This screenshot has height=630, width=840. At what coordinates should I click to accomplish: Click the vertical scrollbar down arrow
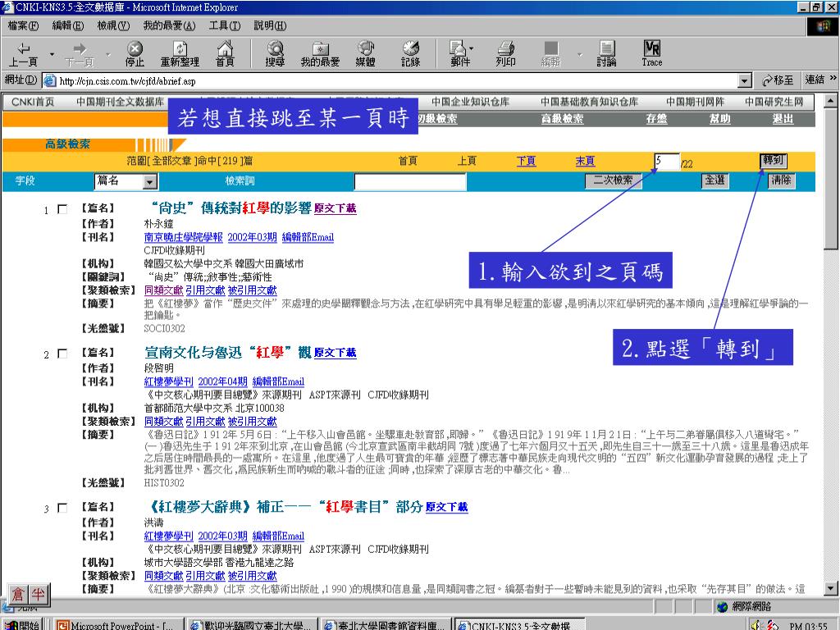(x=830, y=589)
